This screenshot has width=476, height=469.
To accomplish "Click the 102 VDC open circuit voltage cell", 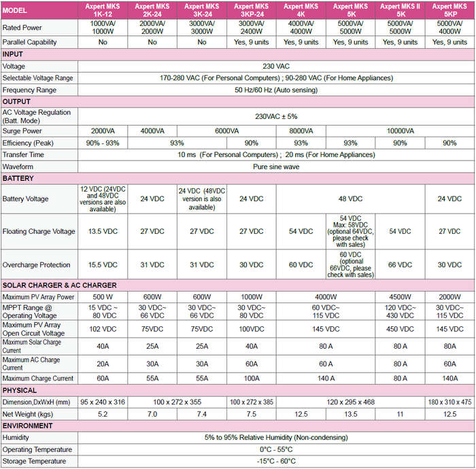I will (103, 329).
